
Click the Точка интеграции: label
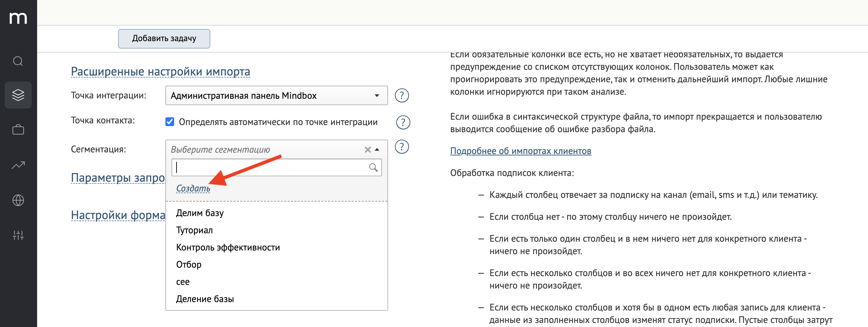109,95
